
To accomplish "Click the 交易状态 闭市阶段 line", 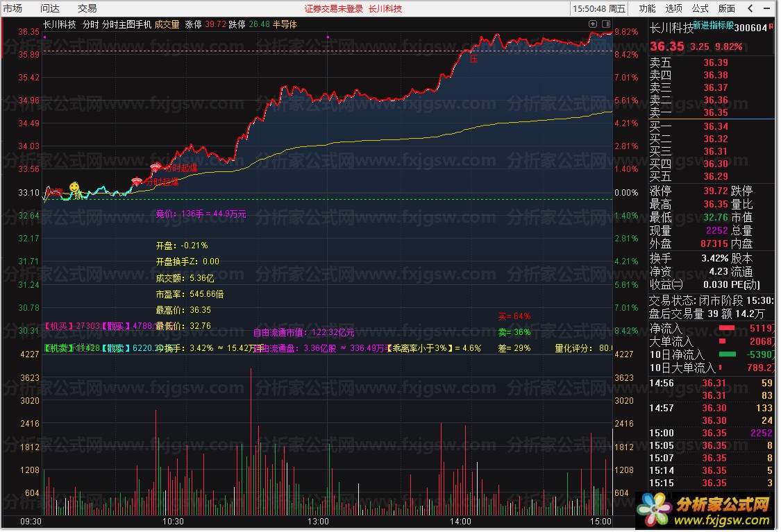I will [x=712, y=300].
